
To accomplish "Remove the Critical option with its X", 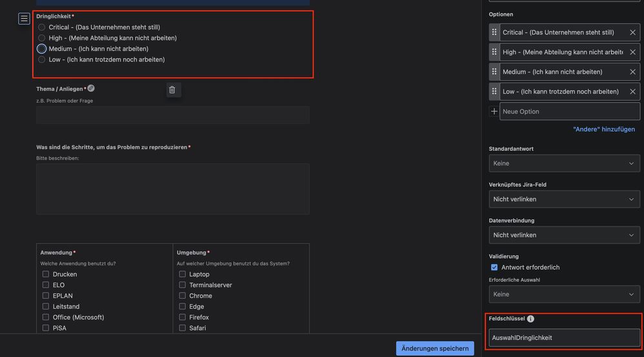I will coord(632,32).
